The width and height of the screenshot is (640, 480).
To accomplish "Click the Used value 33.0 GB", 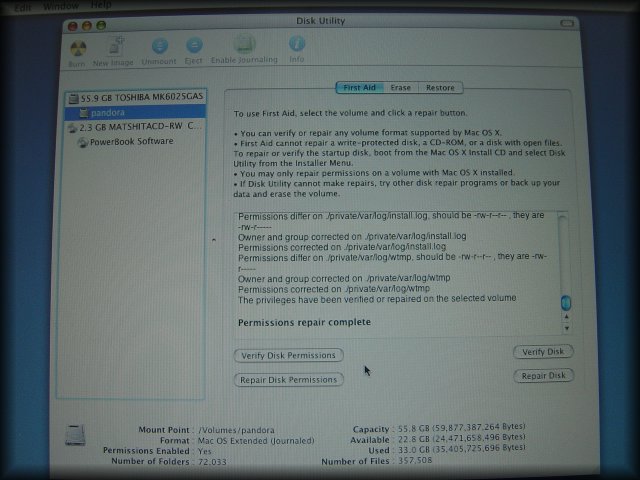I will pos(462,449).
